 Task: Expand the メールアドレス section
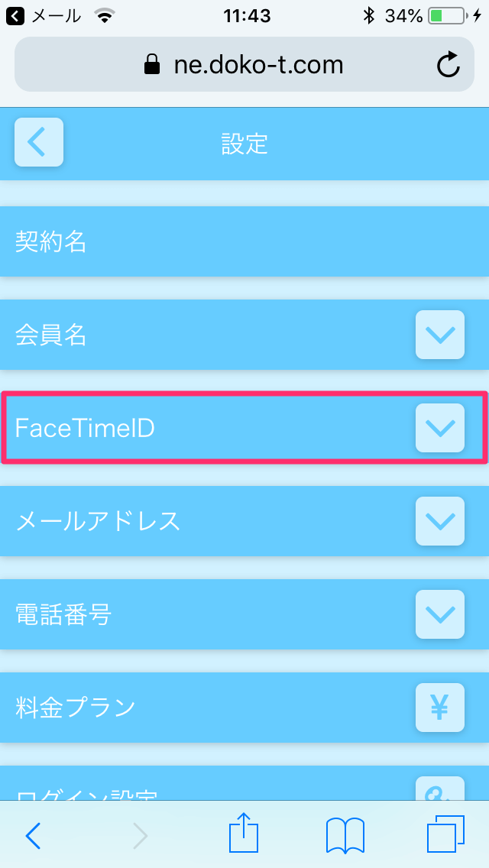[439, 521]
